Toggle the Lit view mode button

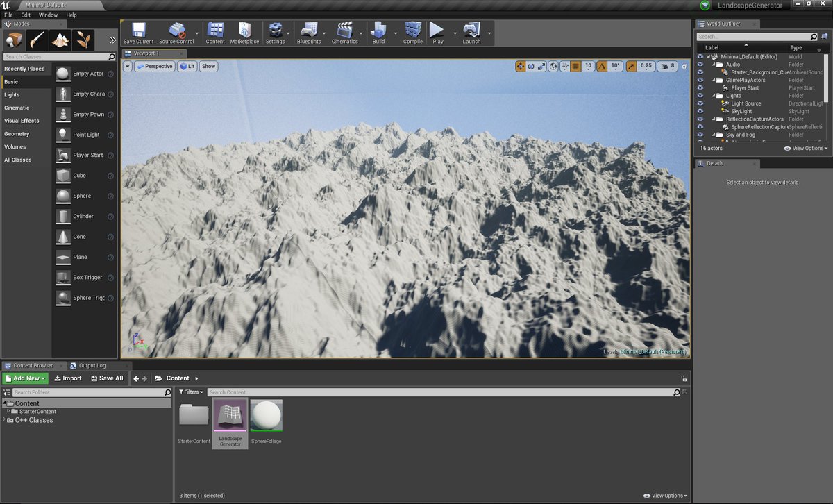187,66
